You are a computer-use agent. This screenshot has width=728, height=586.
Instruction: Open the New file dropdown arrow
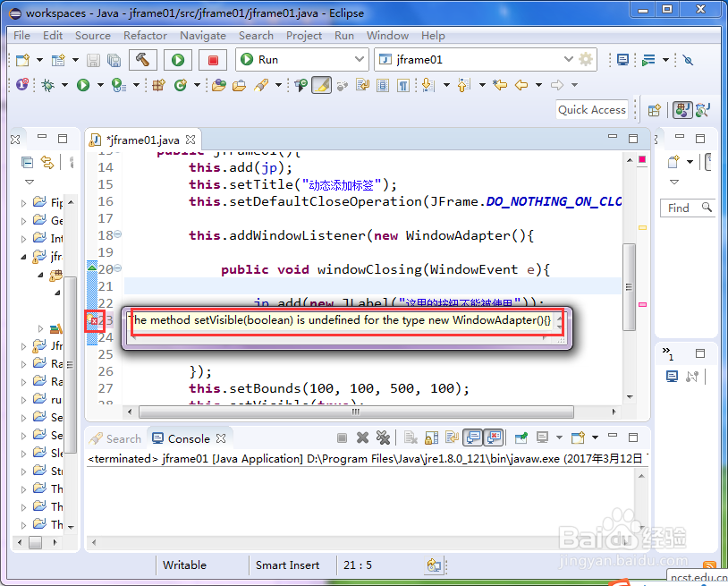coord(39,60)
